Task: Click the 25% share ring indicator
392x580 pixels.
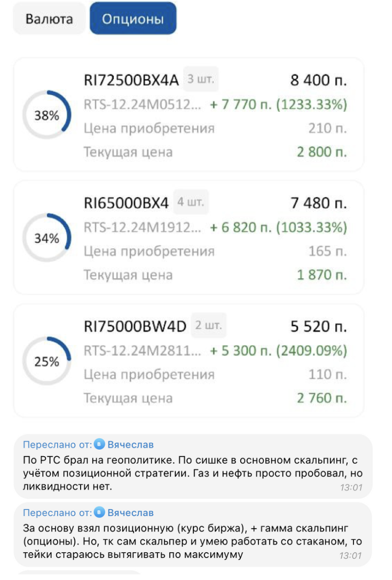Action: coord(46,361)
